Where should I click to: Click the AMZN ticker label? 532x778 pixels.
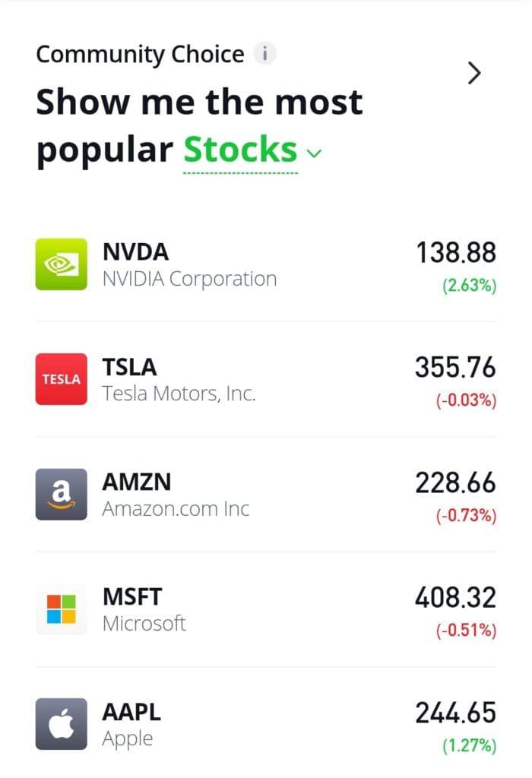tap(135, 481)
